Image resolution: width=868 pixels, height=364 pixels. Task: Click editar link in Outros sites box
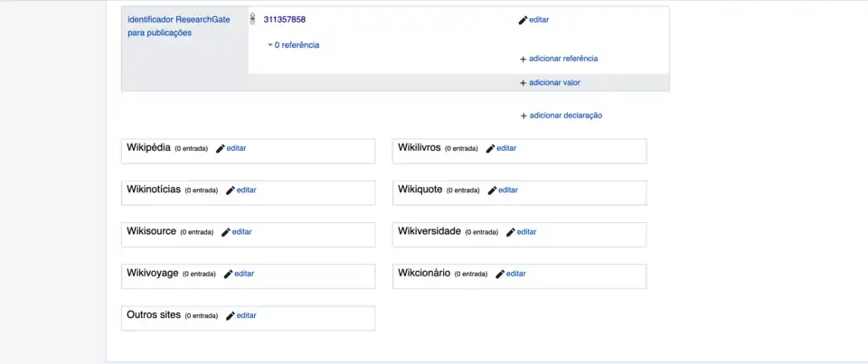pos(246,316)
